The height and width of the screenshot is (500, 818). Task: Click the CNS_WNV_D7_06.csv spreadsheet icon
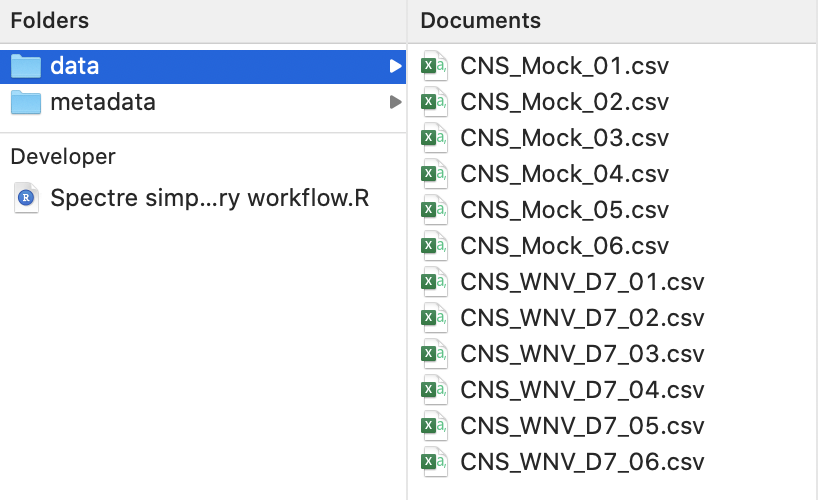433,462
